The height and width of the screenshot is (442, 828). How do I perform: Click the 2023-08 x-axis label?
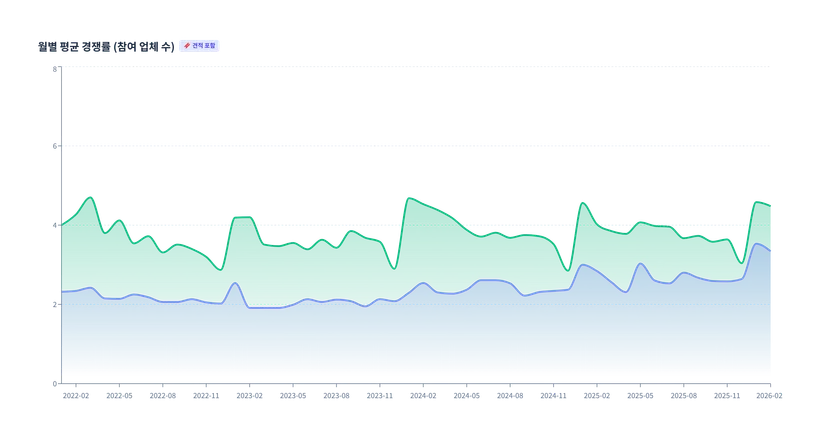[x=336, y=396]
